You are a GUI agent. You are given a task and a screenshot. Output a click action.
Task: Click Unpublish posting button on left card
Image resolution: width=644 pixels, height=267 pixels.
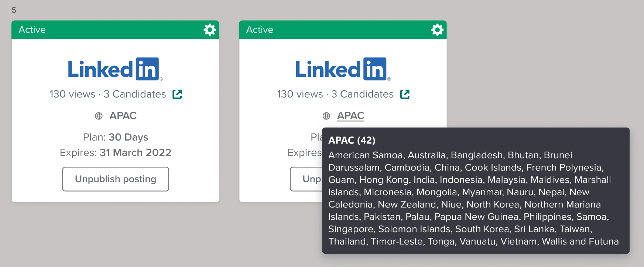[116, 179]
